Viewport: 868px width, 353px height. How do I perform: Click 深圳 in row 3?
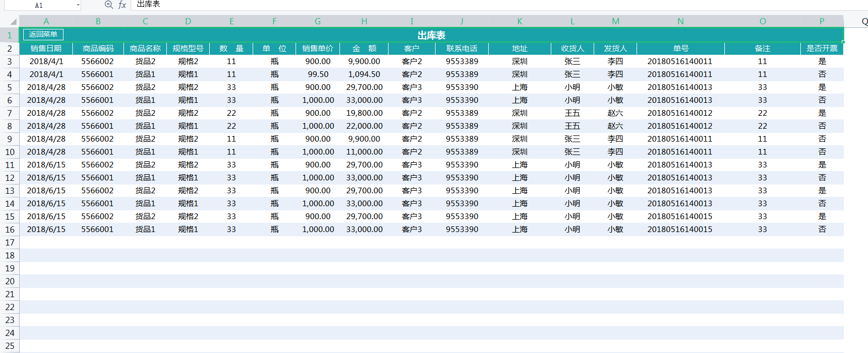[520, 61]
